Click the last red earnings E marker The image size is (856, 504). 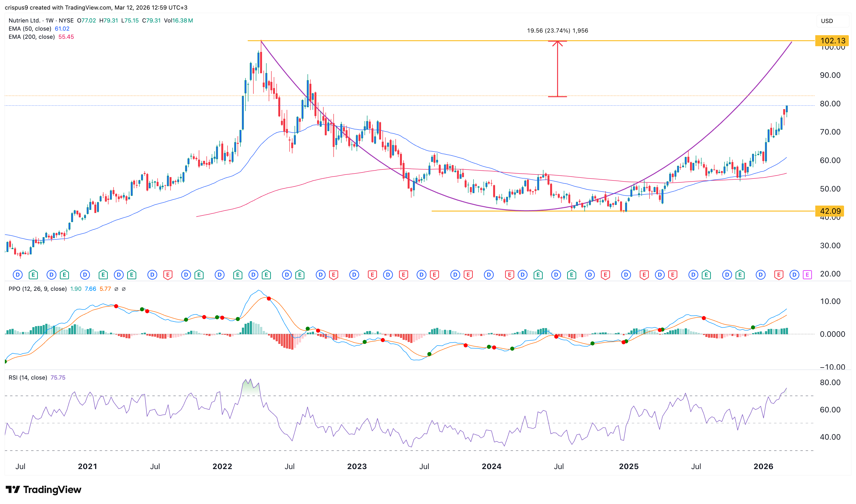(x=779, y=274)
